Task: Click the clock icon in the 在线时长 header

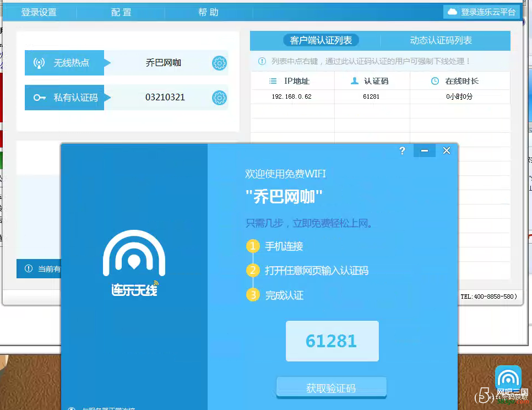Action: (435, 81)
